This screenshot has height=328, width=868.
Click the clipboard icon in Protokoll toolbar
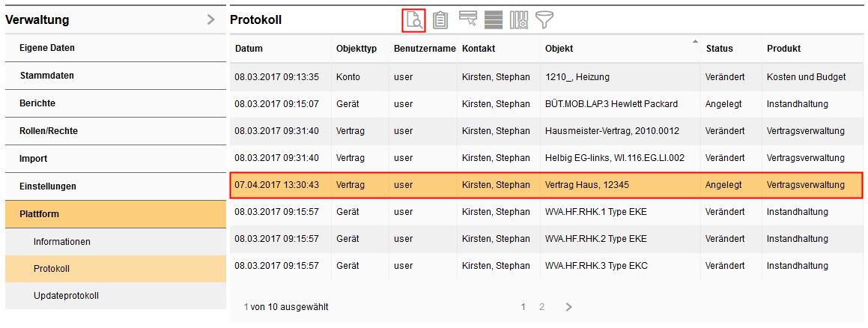click(440, 20)
